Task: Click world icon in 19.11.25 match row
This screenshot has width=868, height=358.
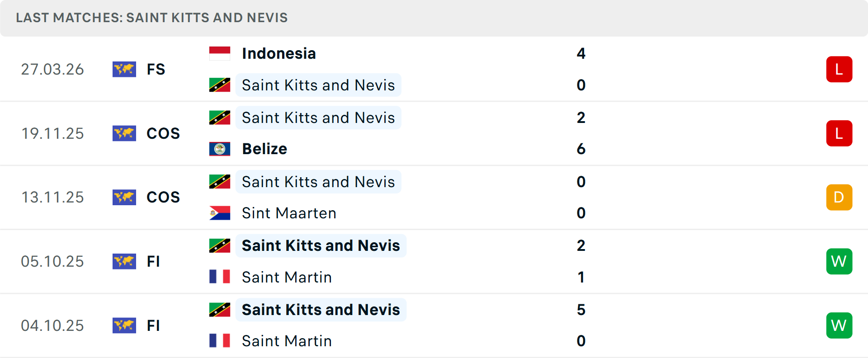Action: [x=124, y=133]
